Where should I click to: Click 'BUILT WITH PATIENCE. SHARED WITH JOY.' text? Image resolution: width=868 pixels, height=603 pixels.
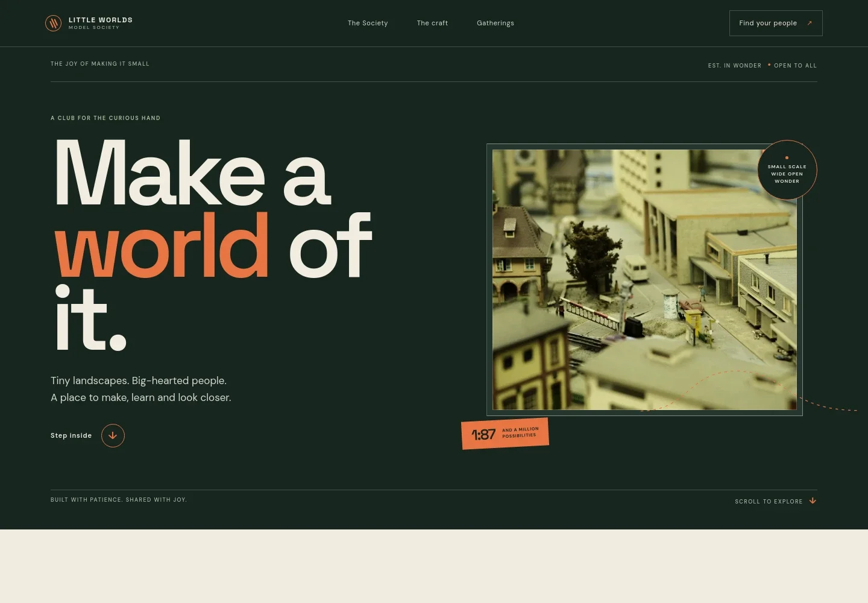point(119,499)
